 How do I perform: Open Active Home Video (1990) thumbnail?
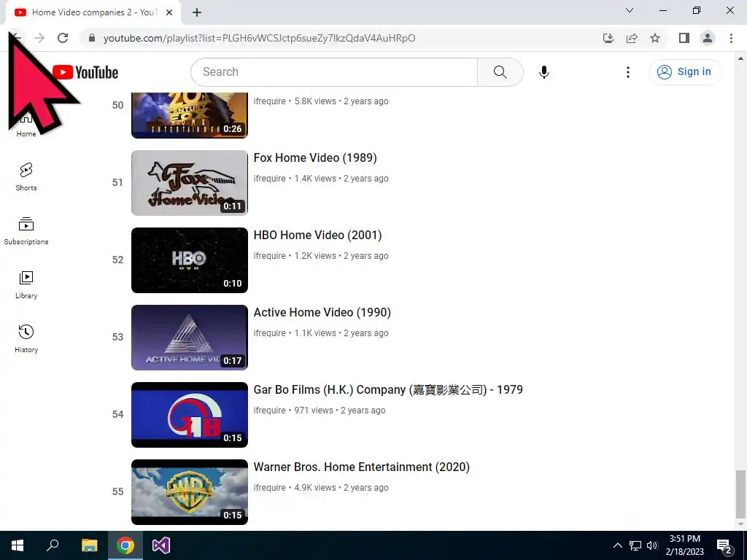(190, 337)
